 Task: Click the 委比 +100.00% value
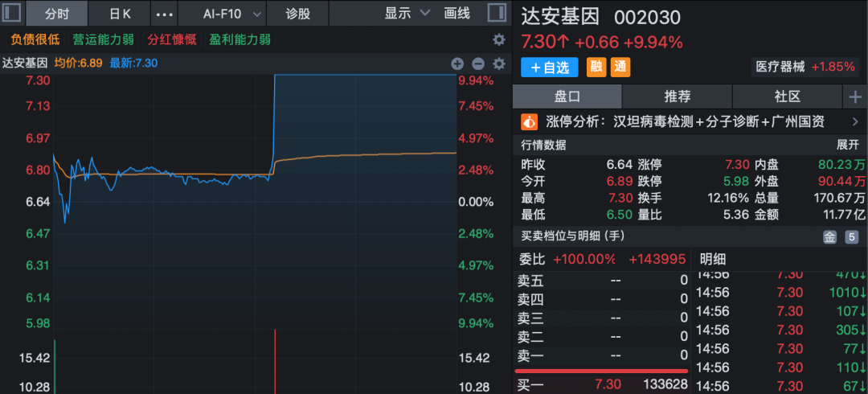click(584, 259)
